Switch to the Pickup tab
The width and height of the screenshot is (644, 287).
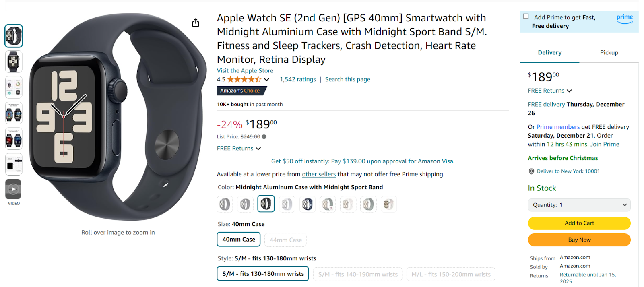click(x=609, y=52)
